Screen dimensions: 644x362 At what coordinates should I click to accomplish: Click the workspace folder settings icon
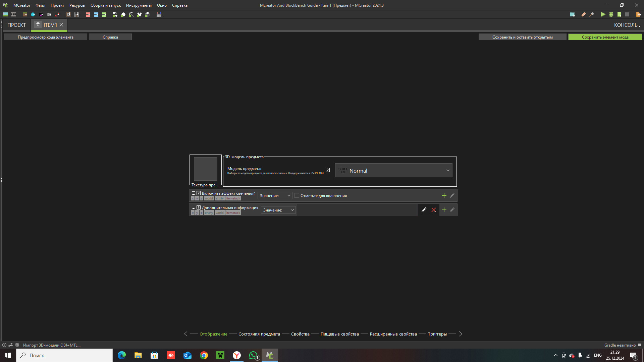572,14
